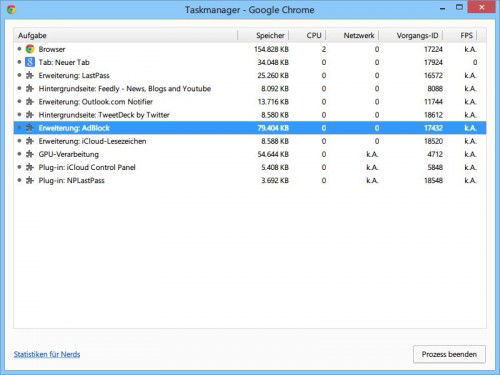Click the puzzle icon beside Plug-in: NPLastPass

30,180
